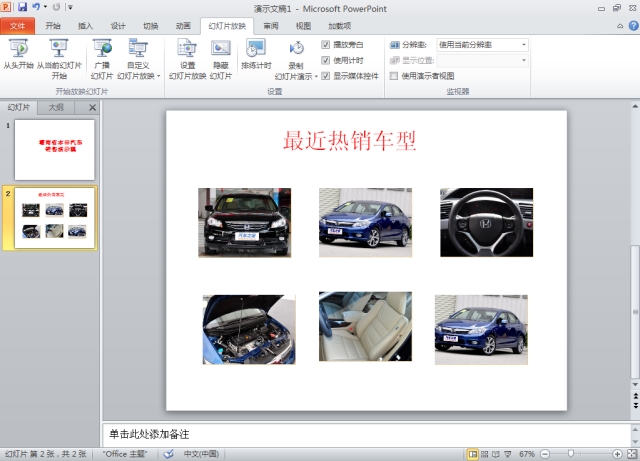Click the zoom slider in status bar
The width and height of the screenshot is (640, 461).
click(569, 454)
